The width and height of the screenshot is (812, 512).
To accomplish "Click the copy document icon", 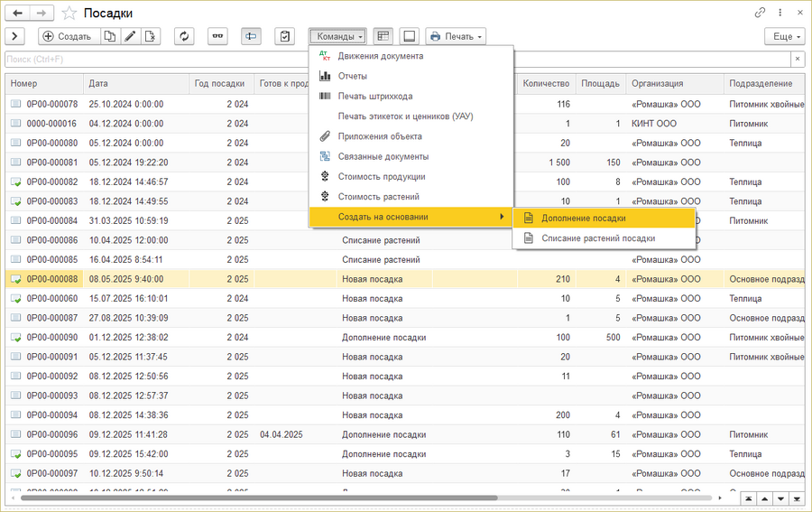I will [x=109, y=36].
